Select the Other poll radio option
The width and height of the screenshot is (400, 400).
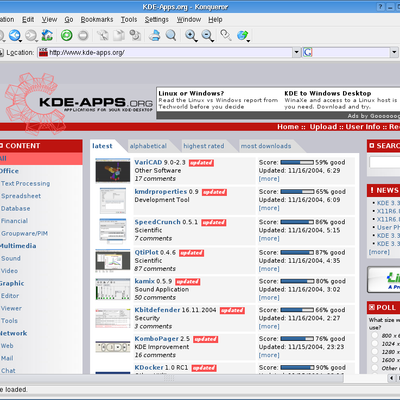[375, 368]
